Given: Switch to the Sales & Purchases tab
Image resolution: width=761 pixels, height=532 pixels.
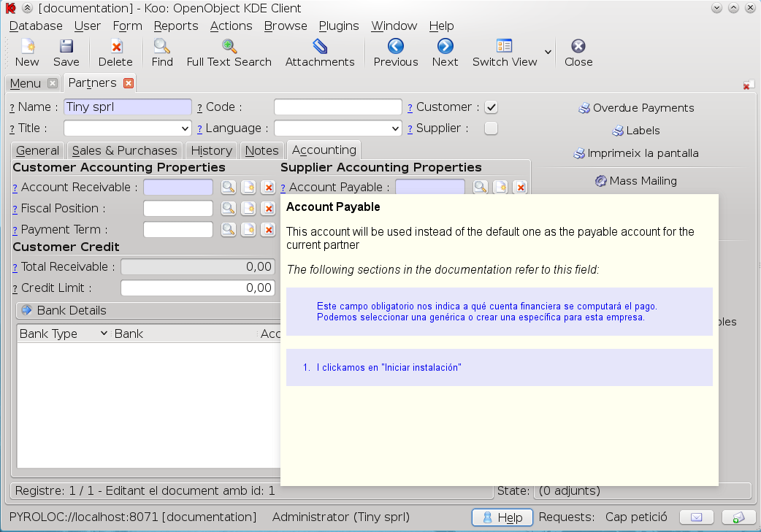Looking at the screenshot, I should (x=125, y=151).
